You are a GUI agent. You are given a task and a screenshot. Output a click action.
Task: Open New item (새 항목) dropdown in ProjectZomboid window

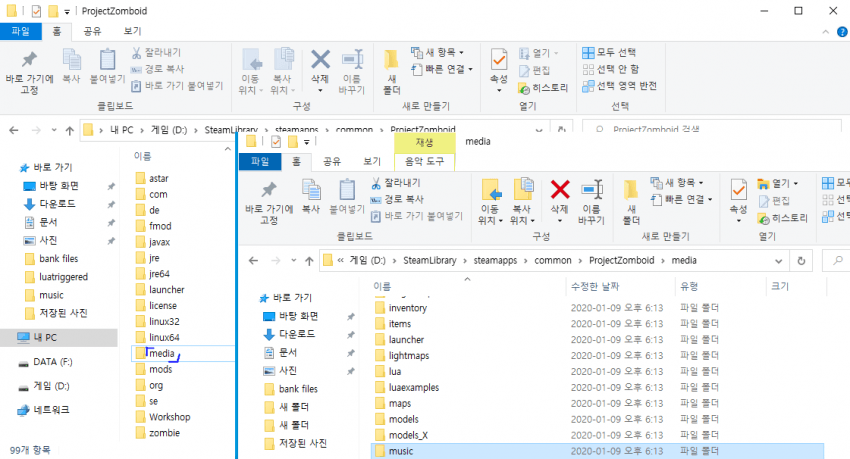(x=437, y=53)
